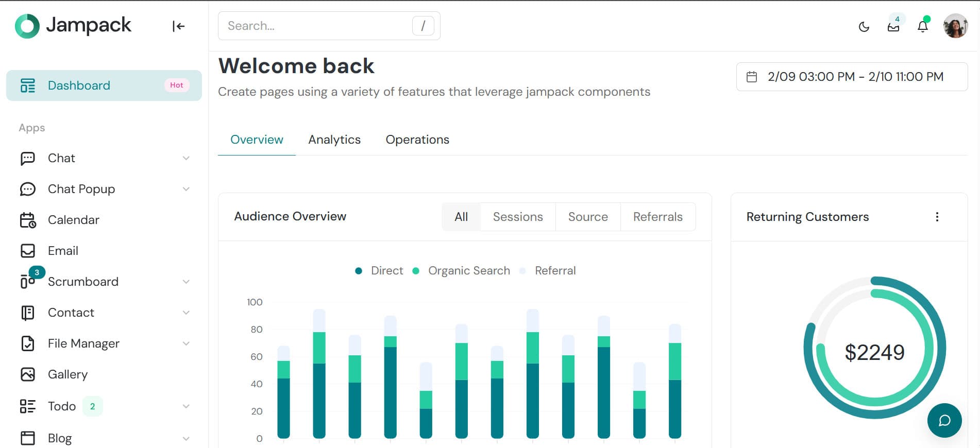Click the Jampack logo icon
This screenshot has height=448, width=980.
pos(27,26)
